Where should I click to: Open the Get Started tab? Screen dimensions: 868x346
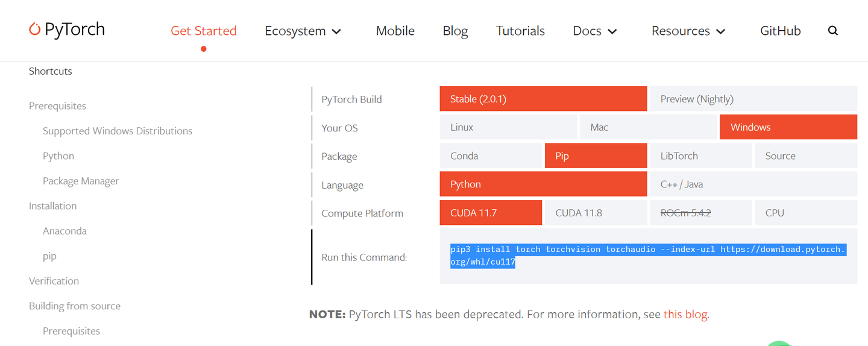click(203, 31)
